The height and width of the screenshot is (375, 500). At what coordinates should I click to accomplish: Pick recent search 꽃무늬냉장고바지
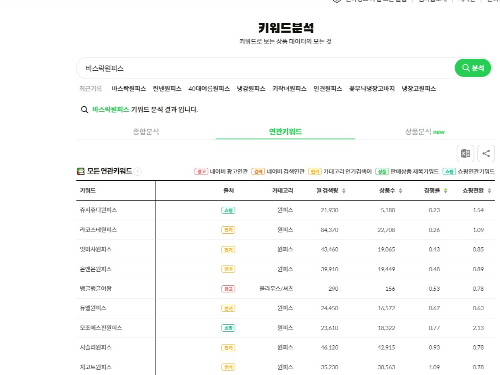point(372,89)
